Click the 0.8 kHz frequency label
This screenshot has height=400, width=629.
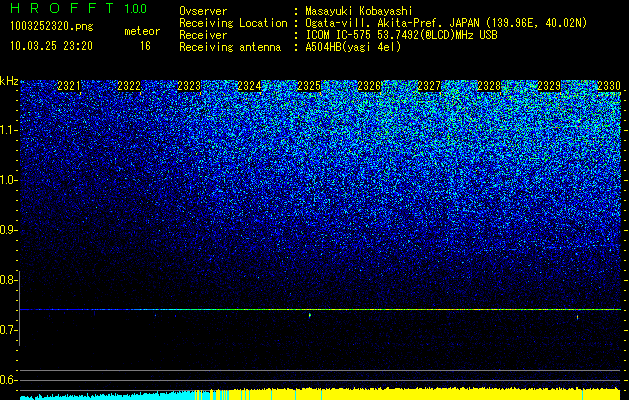pos(8,280)
